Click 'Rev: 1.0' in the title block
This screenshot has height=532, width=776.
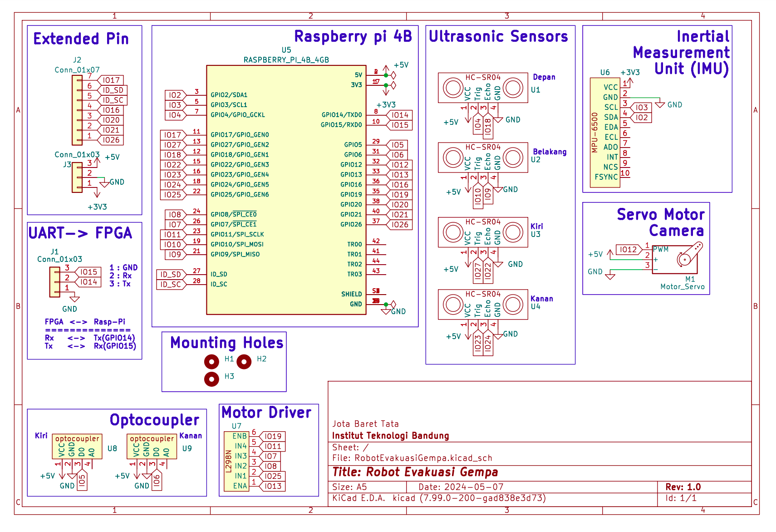pos(683,487)
